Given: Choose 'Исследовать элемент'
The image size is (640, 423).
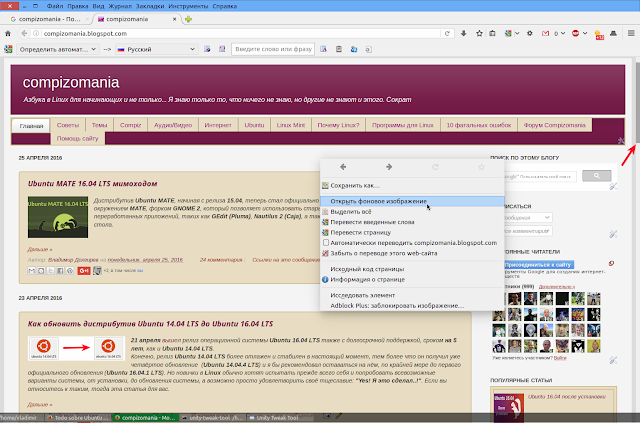Looking at the screenshot, I should [x=412, y=295].
